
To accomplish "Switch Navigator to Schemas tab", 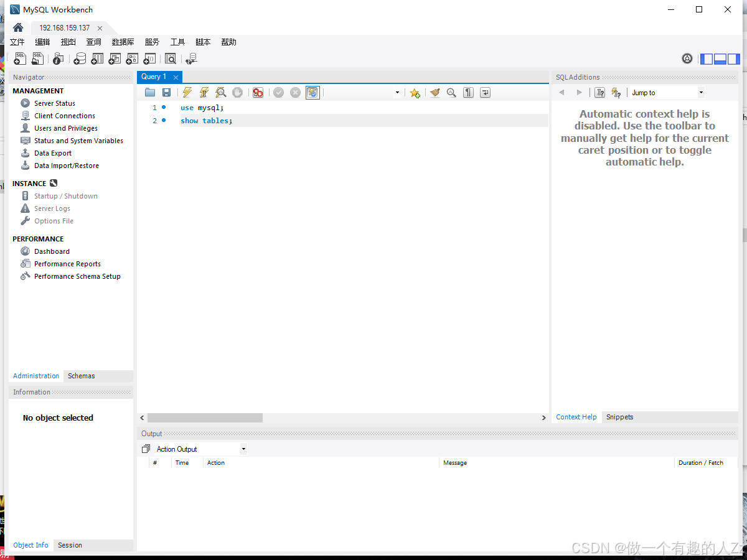I will click(x=82, y=376).
